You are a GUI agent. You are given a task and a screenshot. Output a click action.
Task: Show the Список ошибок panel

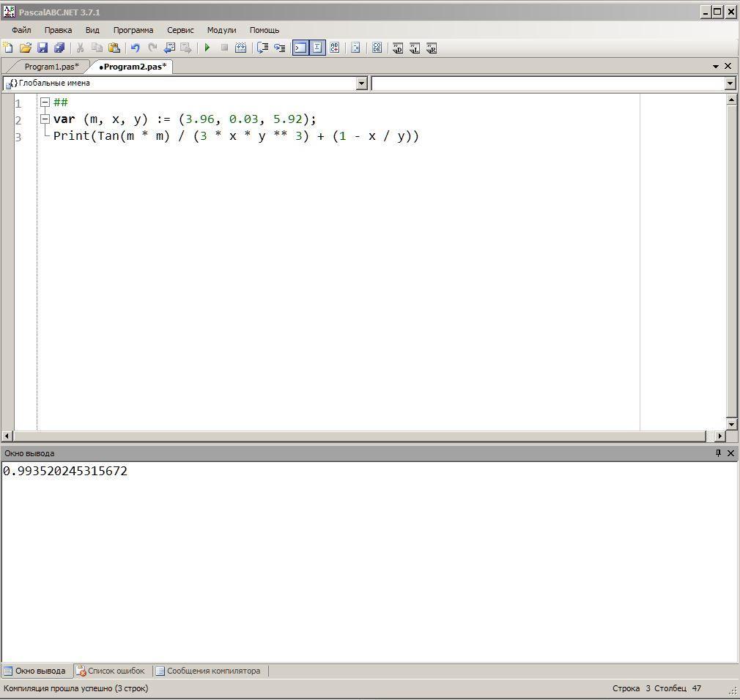click(x=111, y=671)
